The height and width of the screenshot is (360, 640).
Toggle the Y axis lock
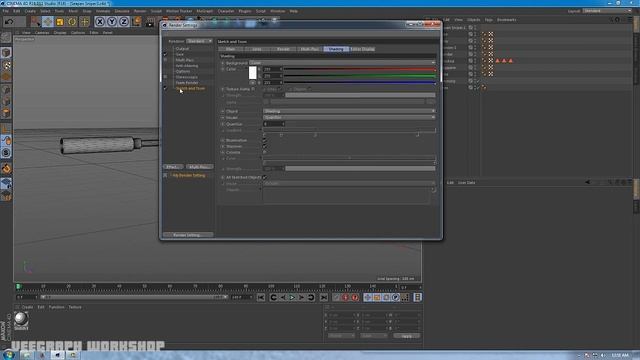(111, 21)
